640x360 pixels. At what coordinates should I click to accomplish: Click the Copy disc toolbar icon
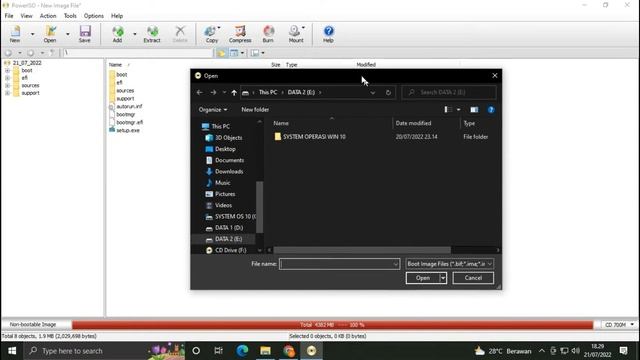pyautogui.click(x=212, y=34)
